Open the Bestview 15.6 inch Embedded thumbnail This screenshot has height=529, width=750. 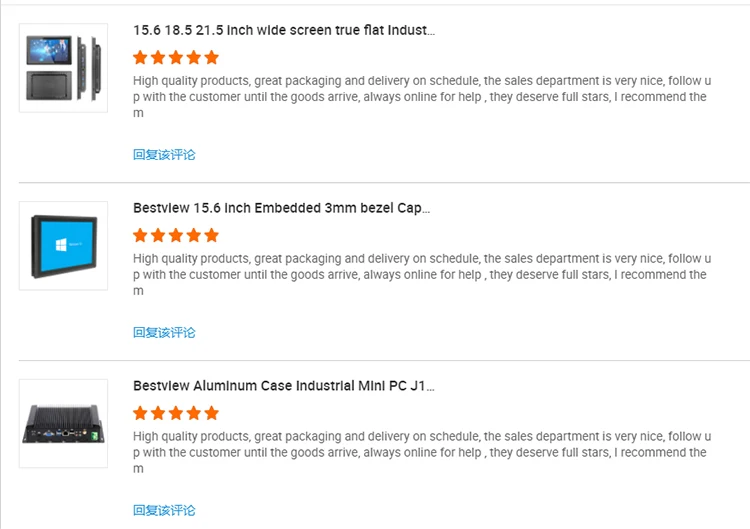point(63,246)
